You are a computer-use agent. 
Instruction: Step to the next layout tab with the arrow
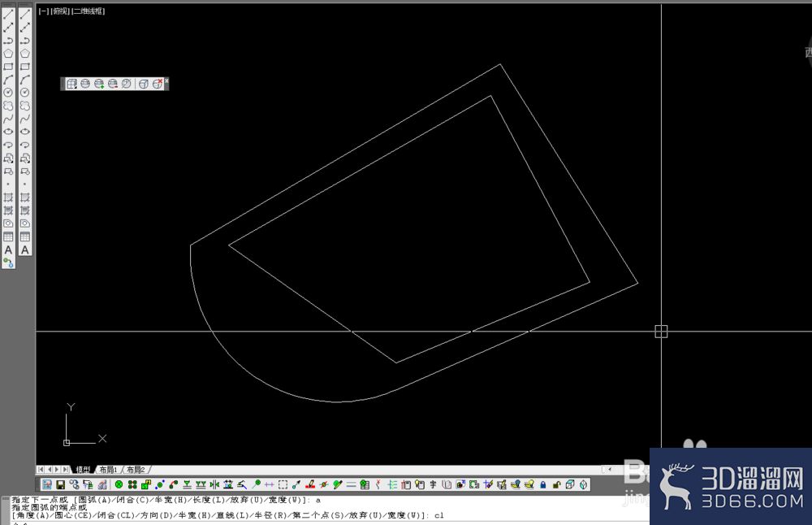57,470
